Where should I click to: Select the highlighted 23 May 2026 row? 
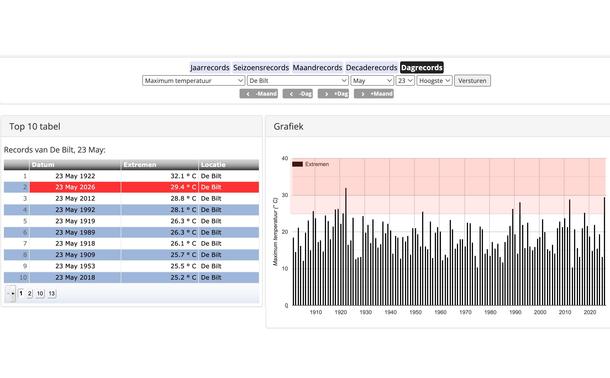coord(131,187)
